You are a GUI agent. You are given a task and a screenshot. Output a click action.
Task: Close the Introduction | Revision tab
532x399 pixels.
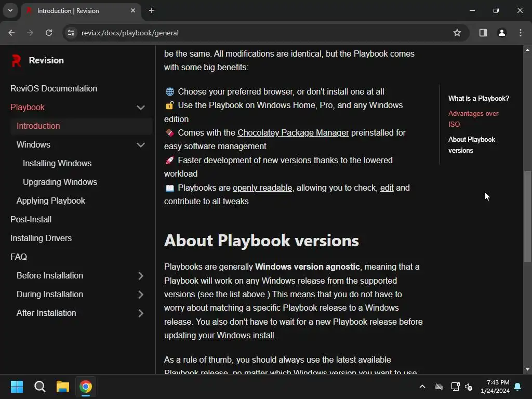133,10
